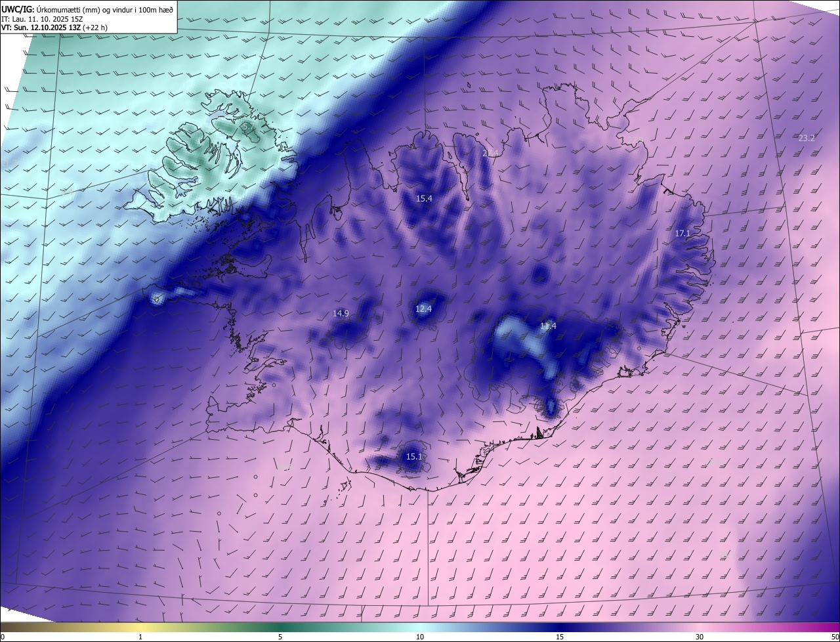Click the color scale tick labeled 15

(560, 637)
